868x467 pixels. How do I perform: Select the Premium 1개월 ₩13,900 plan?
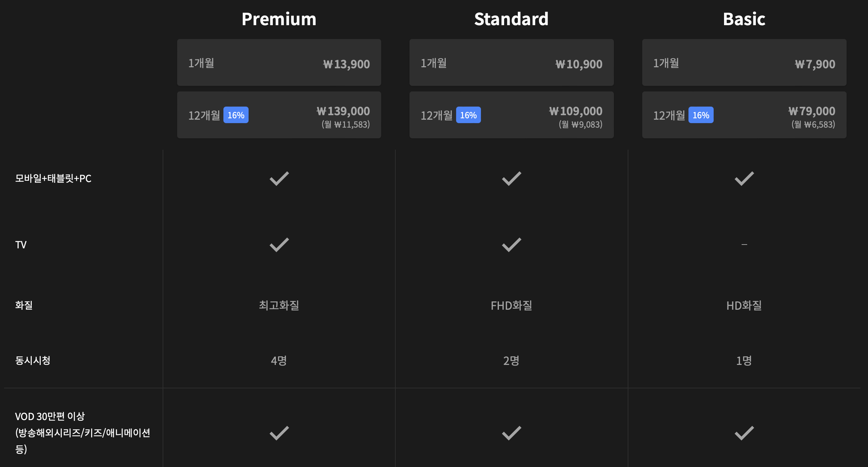click(x=278, y=62)
